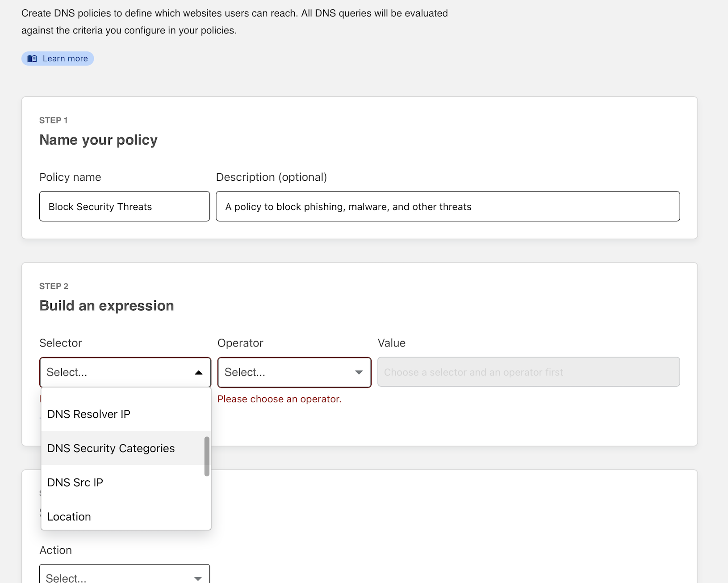Click the Learn more link
Image resolution: width=728 pixels, height=583 pixels.
(65, 58)
